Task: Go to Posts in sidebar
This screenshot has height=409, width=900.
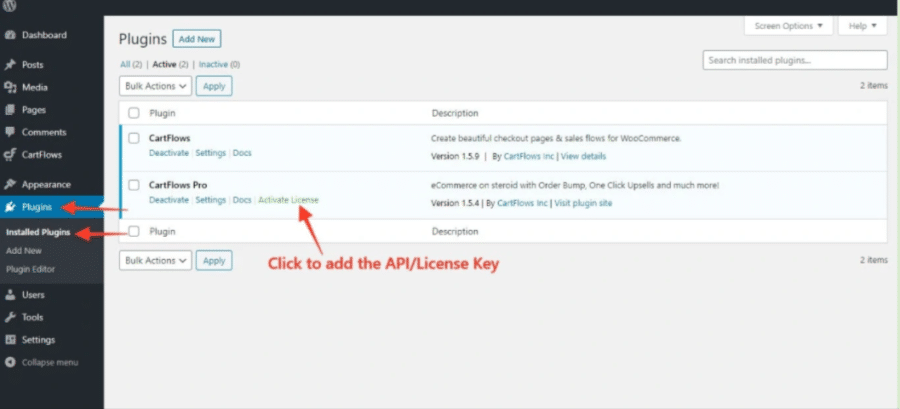Action: [32, 65]
